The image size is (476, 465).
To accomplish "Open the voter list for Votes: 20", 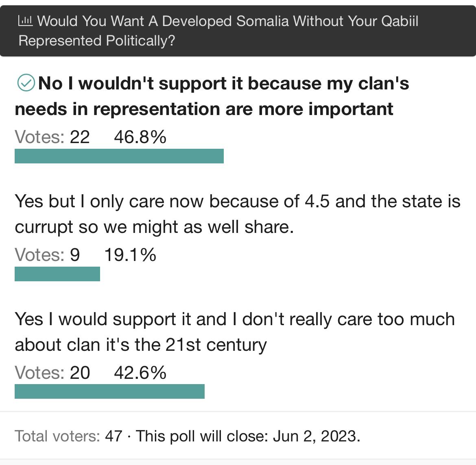I will point(52,372).
